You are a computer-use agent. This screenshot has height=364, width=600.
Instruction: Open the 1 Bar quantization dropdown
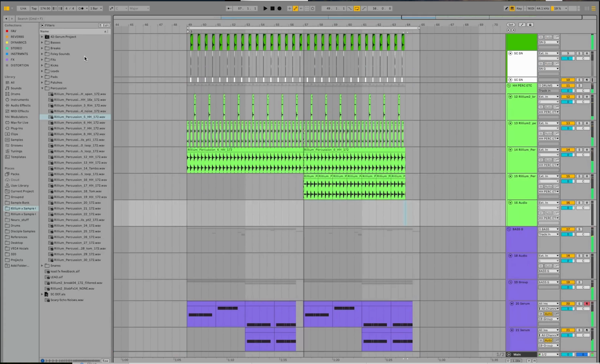tap(96, 8)
